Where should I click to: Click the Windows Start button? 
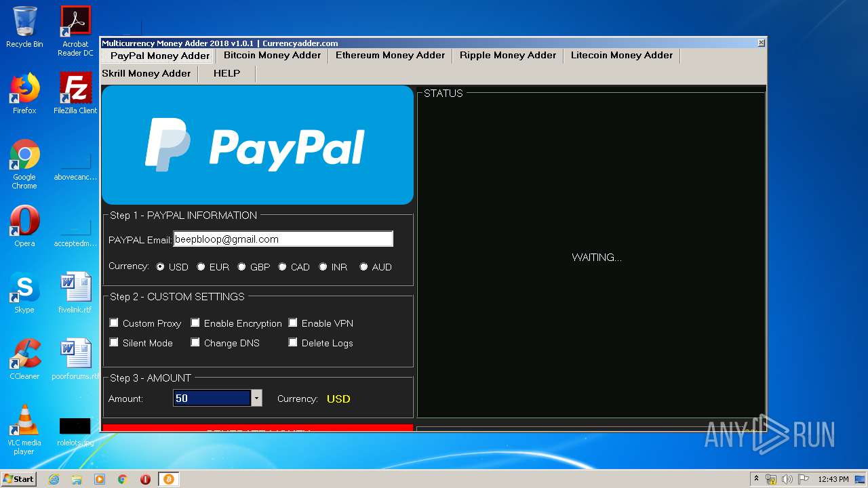18,479
